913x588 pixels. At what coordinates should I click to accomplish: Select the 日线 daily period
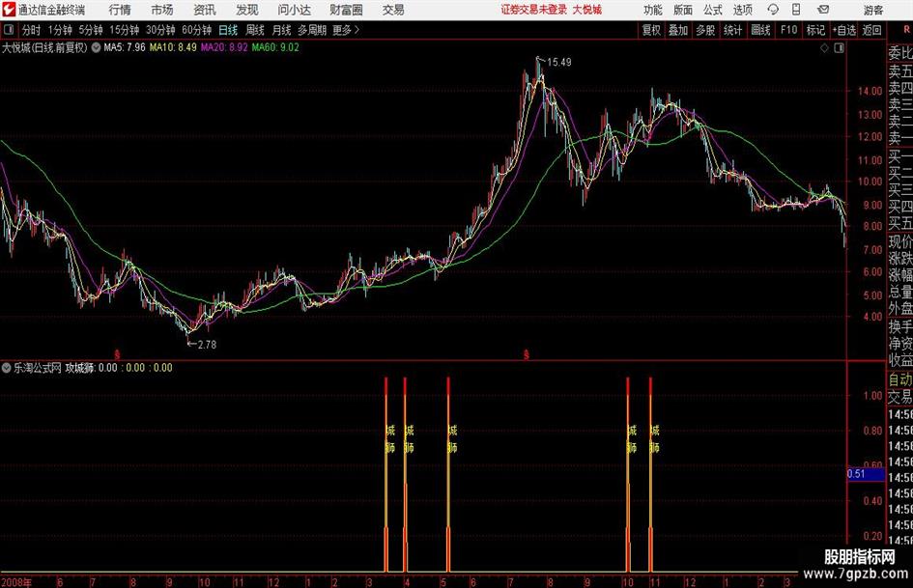tap(228, 30)
